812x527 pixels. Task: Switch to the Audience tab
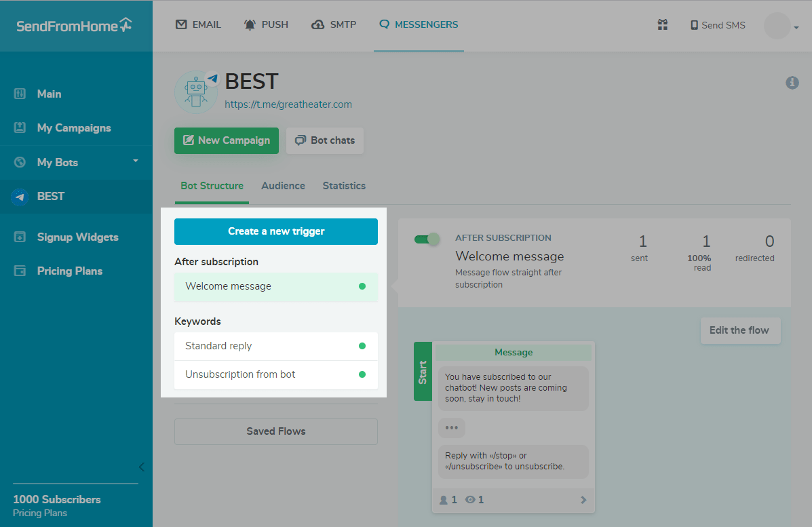coord(283,186)
